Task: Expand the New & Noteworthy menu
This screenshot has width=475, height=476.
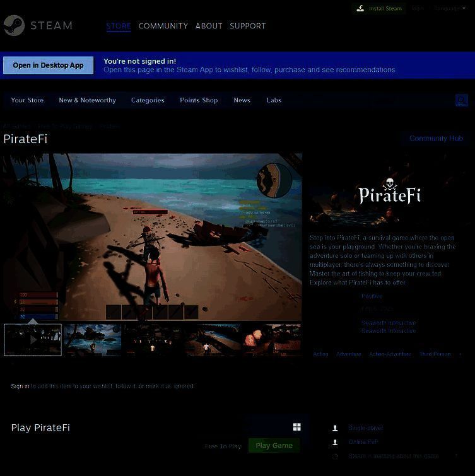Action: tap(87, 100)
